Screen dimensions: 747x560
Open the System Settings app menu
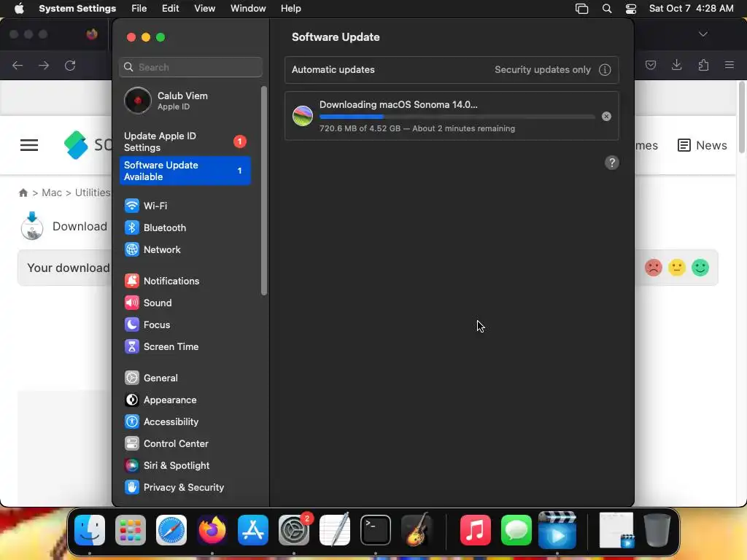77,9
